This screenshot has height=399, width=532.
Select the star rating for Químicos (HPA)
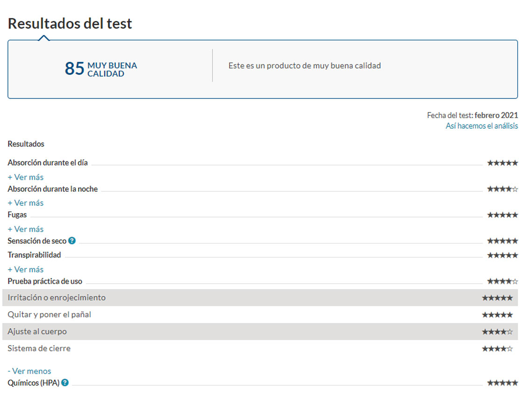click(502, 383)
